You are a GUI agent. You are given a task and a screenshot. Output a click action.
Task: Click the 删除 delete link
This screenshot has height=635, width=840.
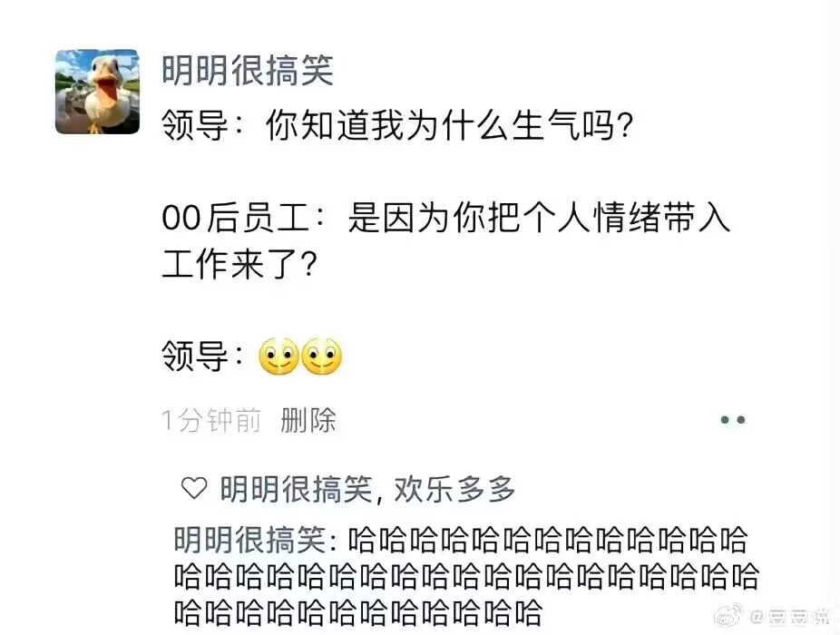pos(308,420)
